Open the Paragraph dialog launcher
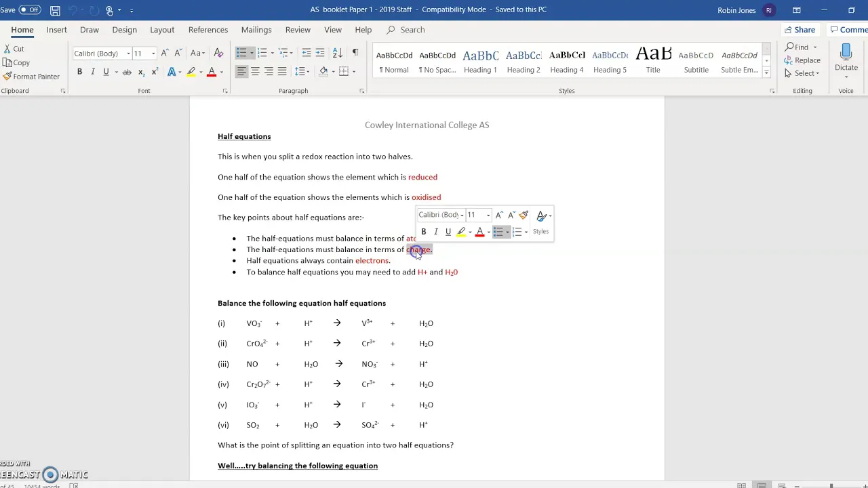 coord(362,91)
